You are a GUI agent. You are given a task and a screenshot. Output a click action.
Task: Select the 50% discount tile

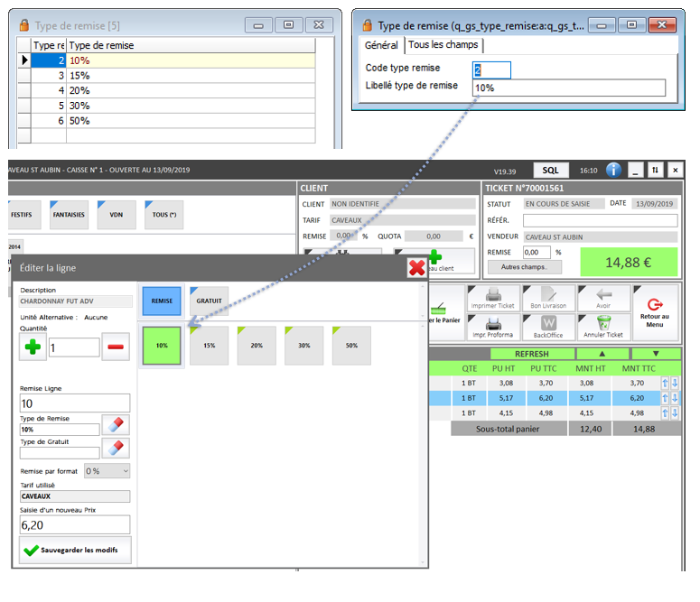pos(351,346)
